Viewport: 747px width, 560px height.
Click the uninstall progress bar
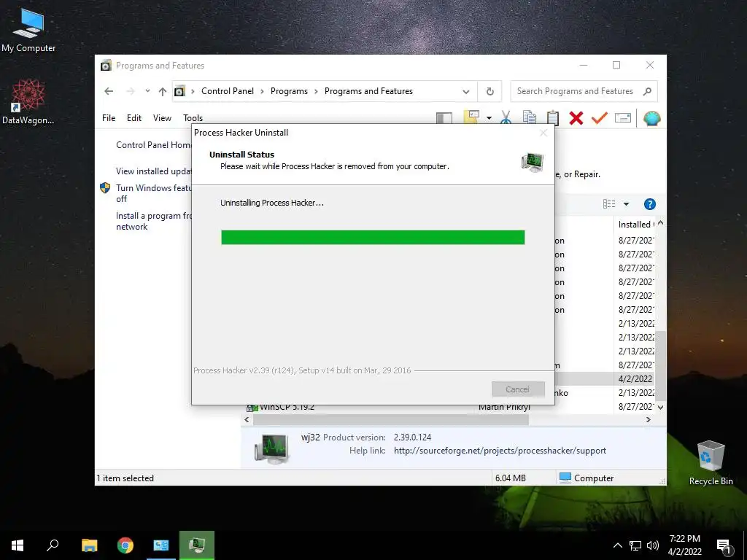pos(373,237)
